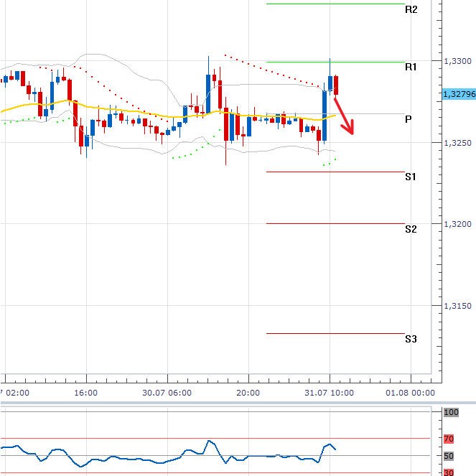This screenshot has width=476, height=476.
Task: Click the 1,3200 price axis label
Action: pos(457,224)
